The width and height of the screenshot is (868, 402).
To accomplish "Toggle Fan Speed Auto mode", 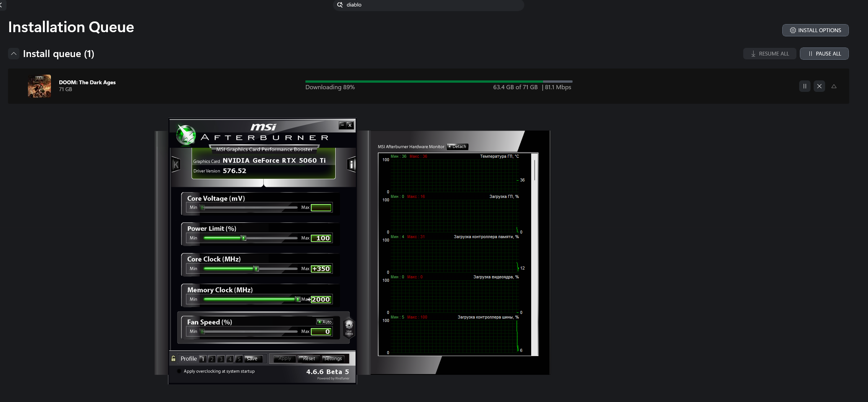I will (325, 322).
